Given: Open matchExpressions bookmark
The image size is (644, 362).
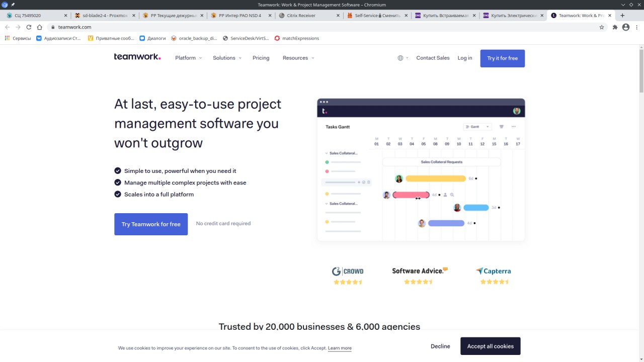Looking at the screenshot, I should pyautogui.click(x=297, y=38).
